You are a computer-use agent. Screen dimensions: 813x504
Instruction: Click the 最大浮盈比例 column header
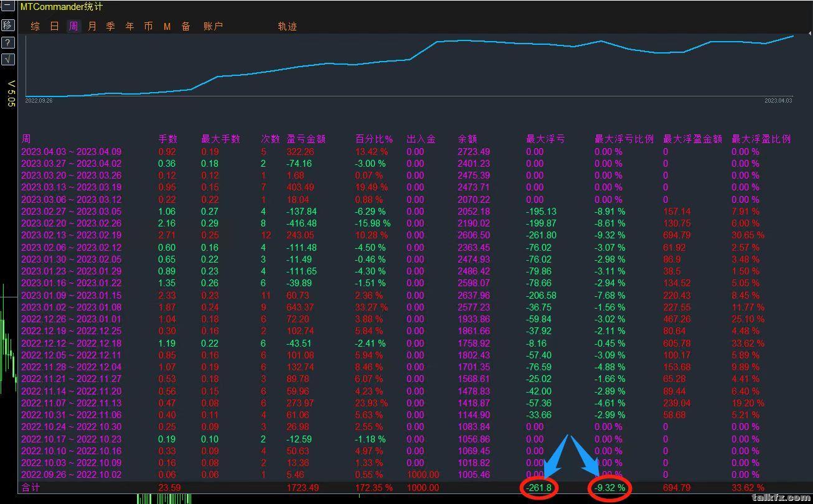761,139
